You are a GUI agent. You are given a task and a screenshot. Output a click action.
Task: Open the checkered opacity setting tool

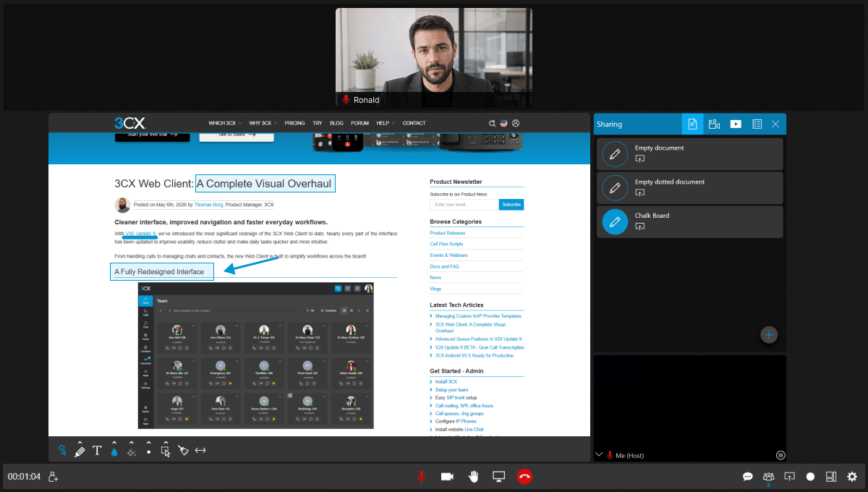[132, 451]
